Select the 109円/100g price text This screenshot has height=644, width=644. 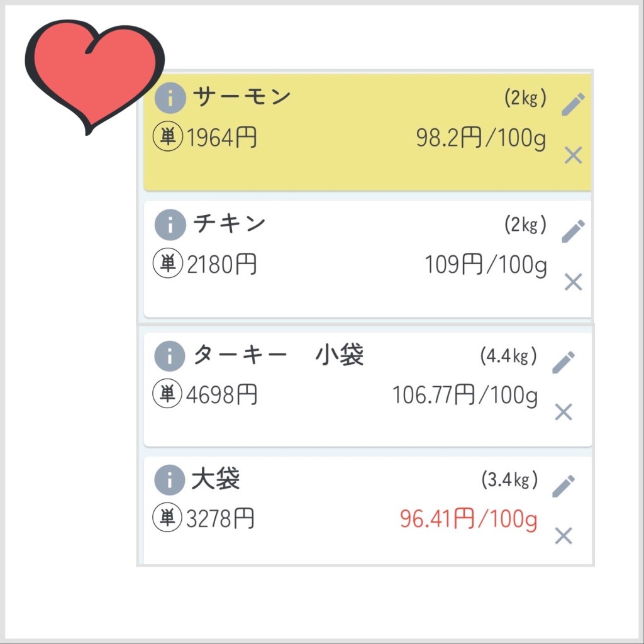click(x=485, y=265)
